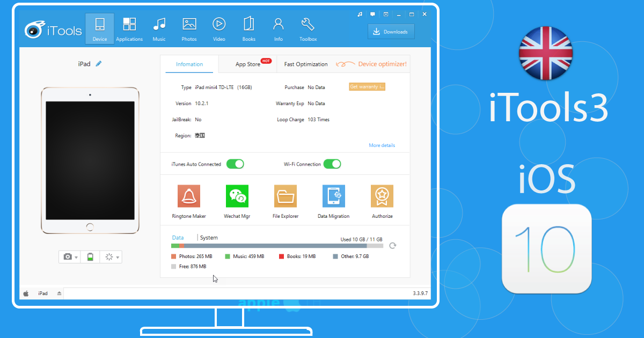Expand camera screenshot options arrow

pos(76,258)
